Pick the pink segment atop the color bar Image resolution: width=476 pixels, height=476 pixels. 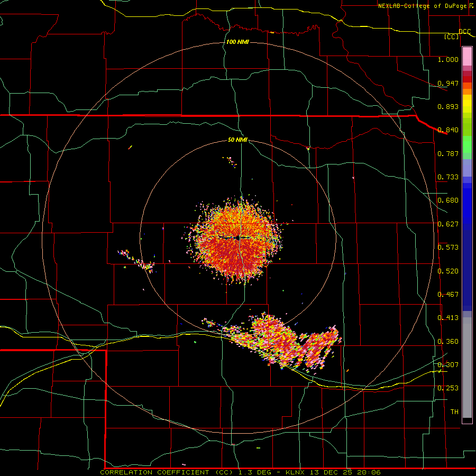click(x=467, y=57)
